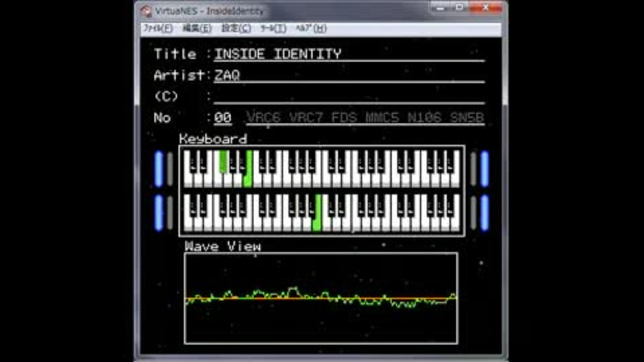The width and height of the screenshot is (644, 362).
Task: Minimize the VirtuaNES window
Action: point(440,7)
